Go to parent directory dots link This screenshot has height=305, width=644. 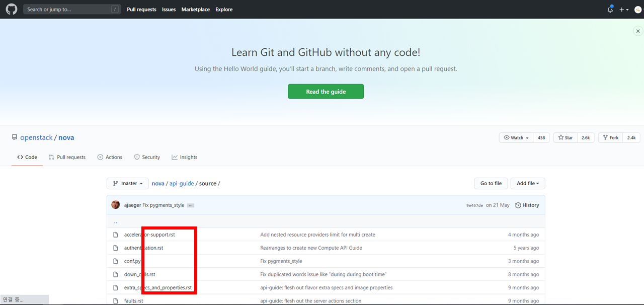tap(115, 221)
